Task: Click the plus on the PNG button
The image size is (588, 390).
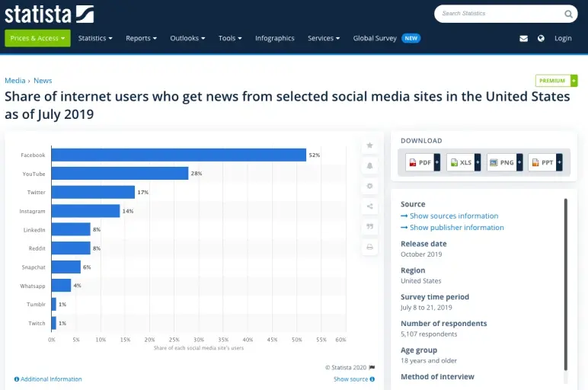Action: pos(519,162)
